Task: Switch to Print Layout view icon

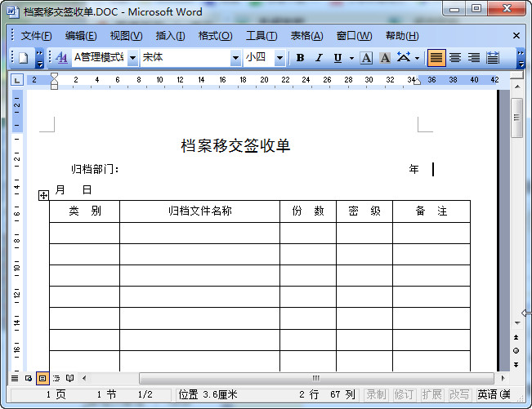Action: pos(42,378)
